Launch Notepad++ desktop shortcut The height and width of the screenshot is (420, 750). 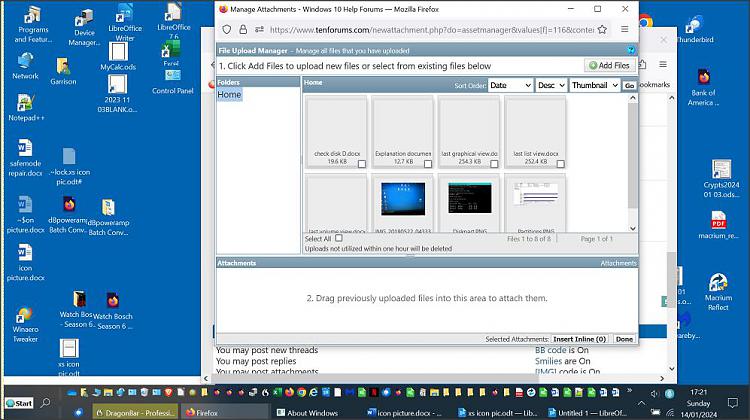pos(25,107)
